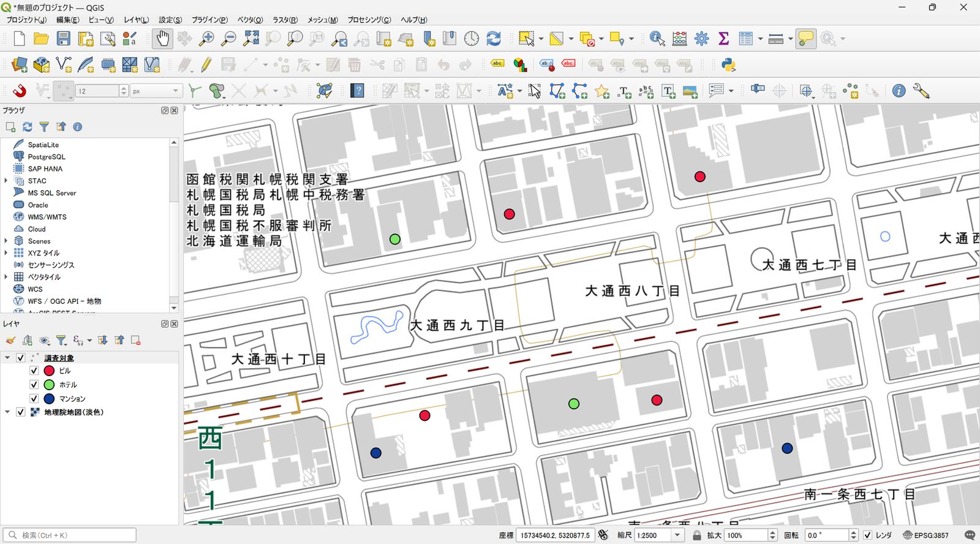Open the select features tool dropdown
980x544 pixels.
[x=541, y=39]
